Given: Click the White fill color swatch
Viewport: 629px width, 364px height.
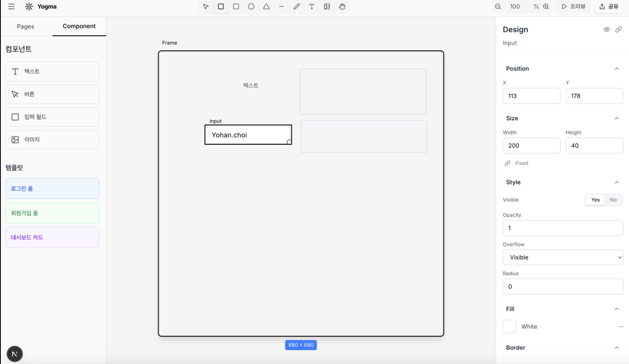Looking at the screenshot, I should pos(510,327).
